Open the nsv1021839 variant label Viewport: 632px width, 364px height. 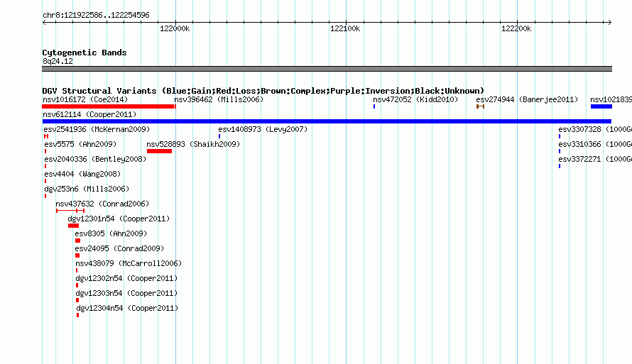611,99
